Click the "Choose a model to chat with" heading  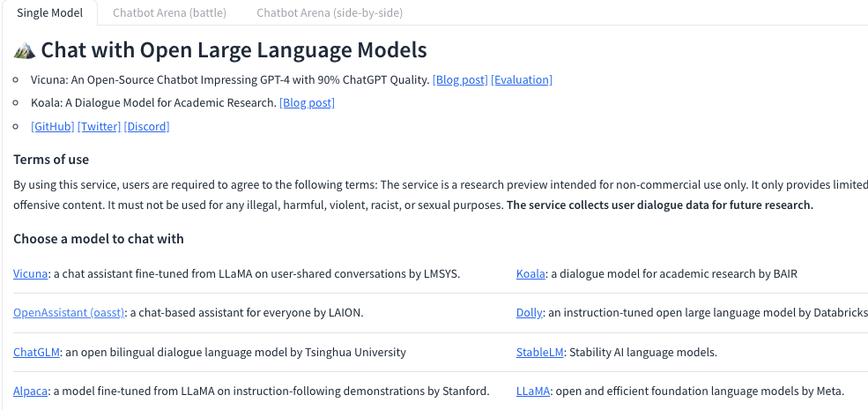99,239
